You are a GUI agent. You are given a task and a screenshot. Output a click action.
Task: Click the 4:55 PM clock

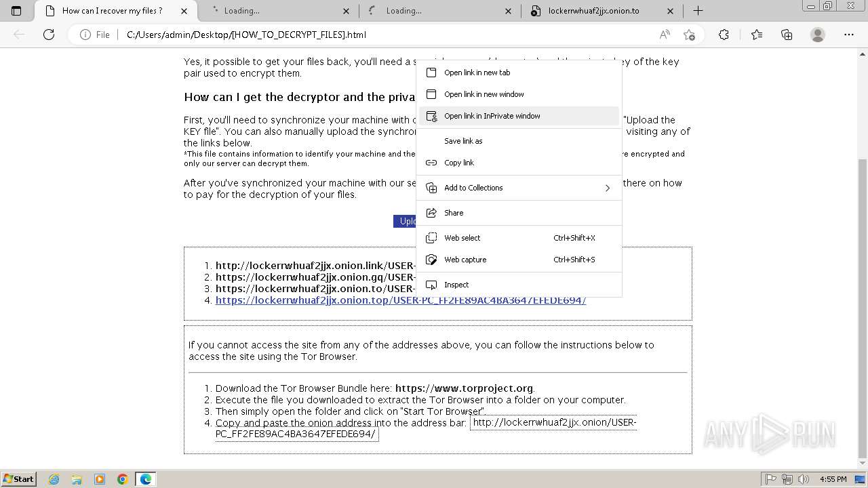pos(833,479)
